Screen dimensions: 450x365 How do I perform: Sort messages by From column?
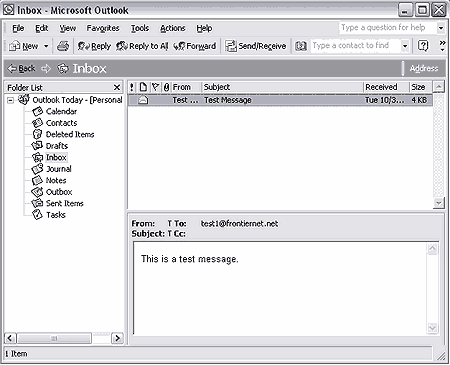[186, 87]
